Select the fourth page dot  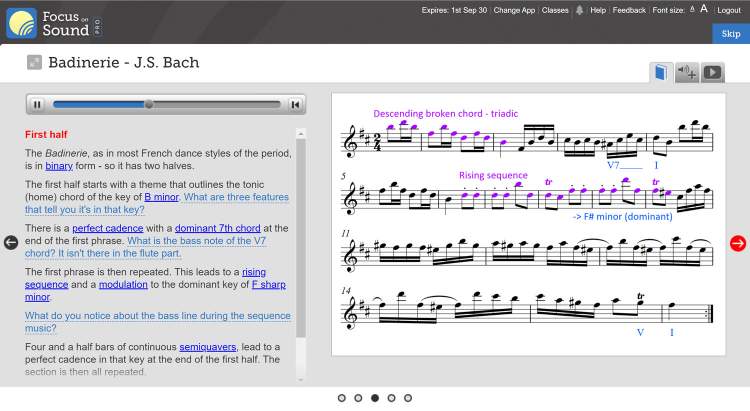(391, 398)
